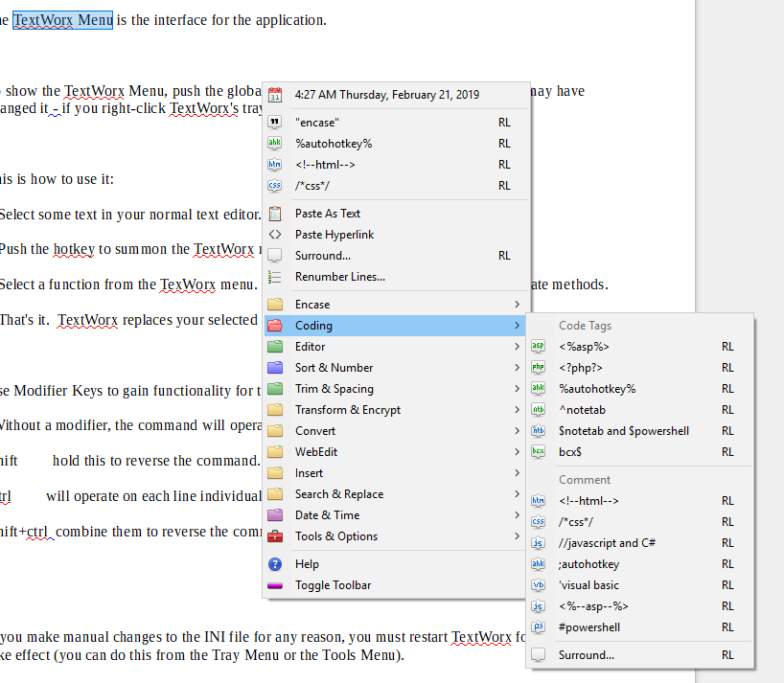Click the RL shortcut label beside "encase"
The image size is (784, 683).
(504, 123)
